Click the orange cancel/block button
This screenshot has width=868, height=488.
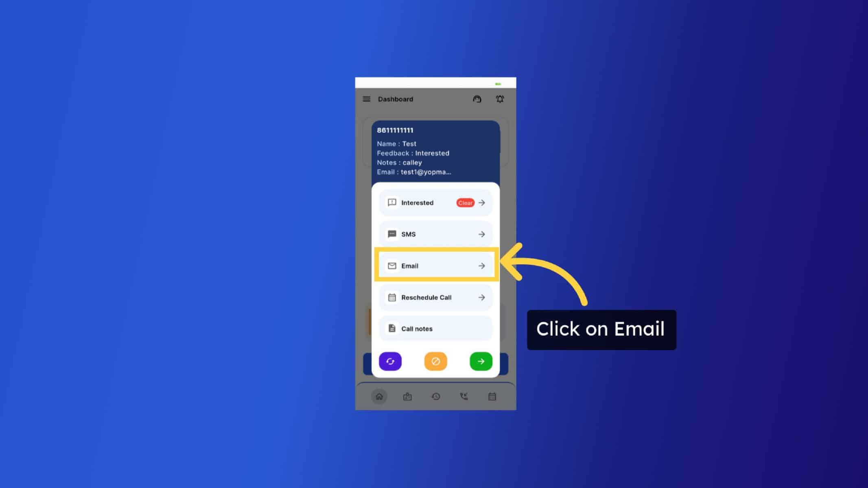[x=435, y=362]
